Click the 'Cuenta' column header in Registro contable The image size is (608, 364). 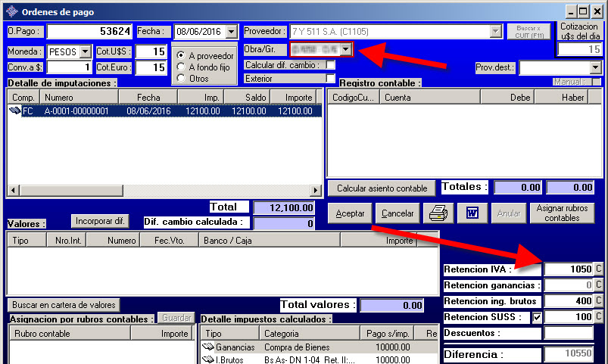coord(398,98)
